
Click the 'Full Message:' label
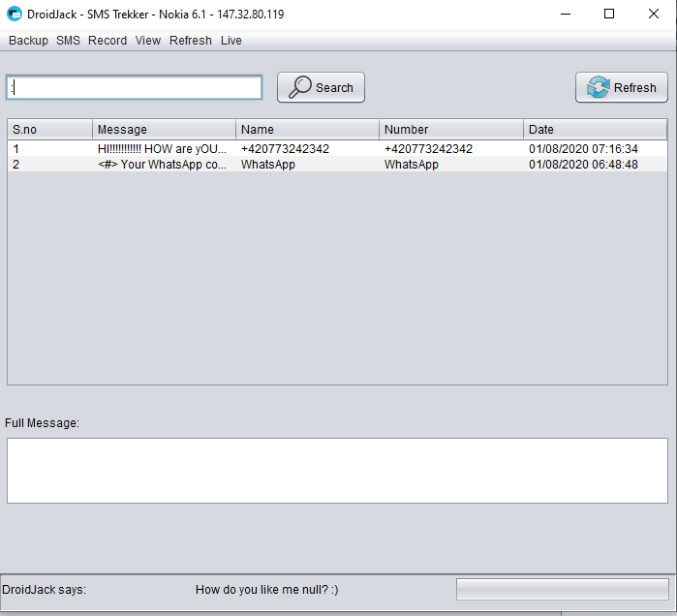coord(42,423)
